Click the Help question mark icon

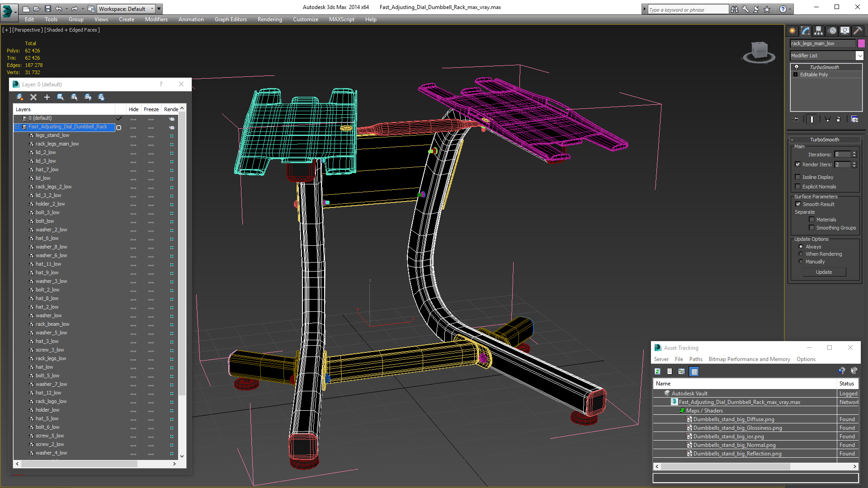pos(783,9)
